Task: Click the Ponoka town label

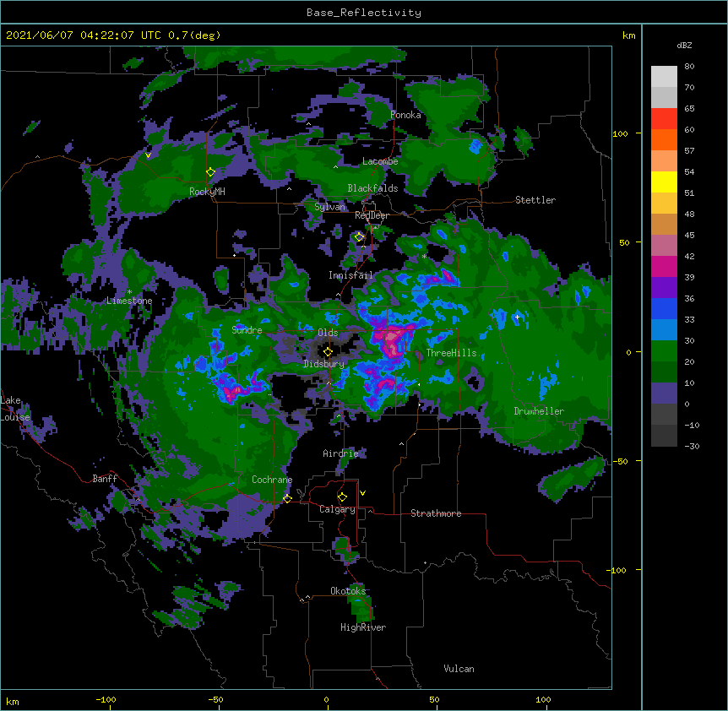Action: pyautogui.click(x=405, y=115)
